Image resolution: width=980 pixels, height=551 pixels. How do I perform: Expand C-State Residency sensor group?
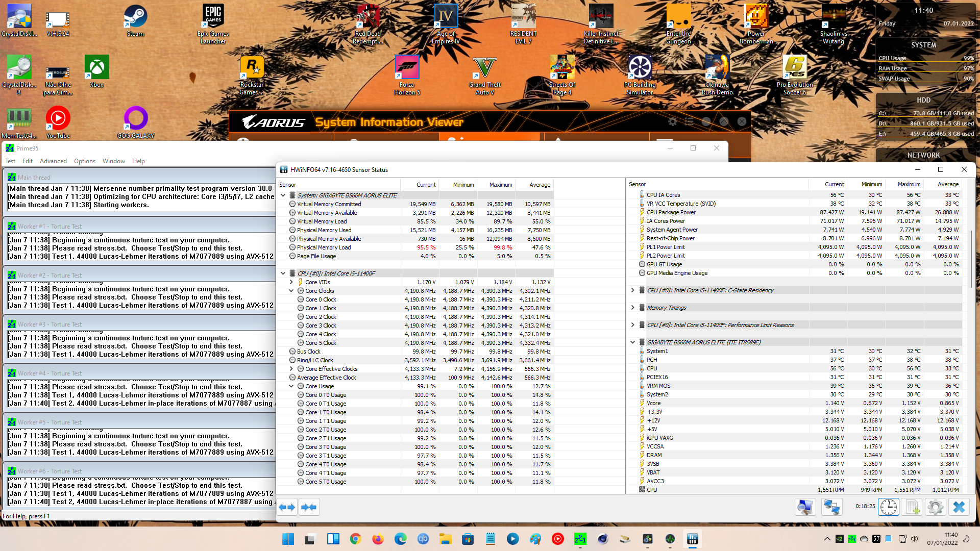pos(633,290)
